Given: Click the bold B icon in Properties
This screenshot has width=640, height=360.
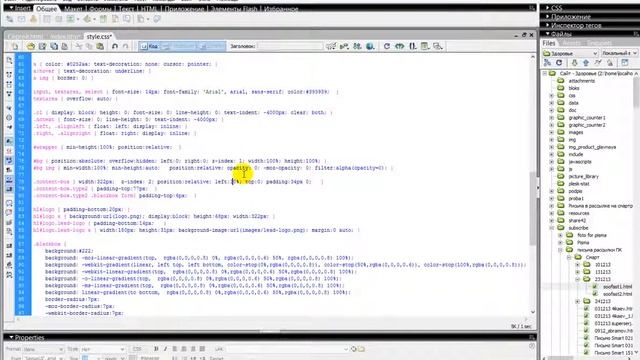Looking at the screenshot, I should (x=156, y=349).
